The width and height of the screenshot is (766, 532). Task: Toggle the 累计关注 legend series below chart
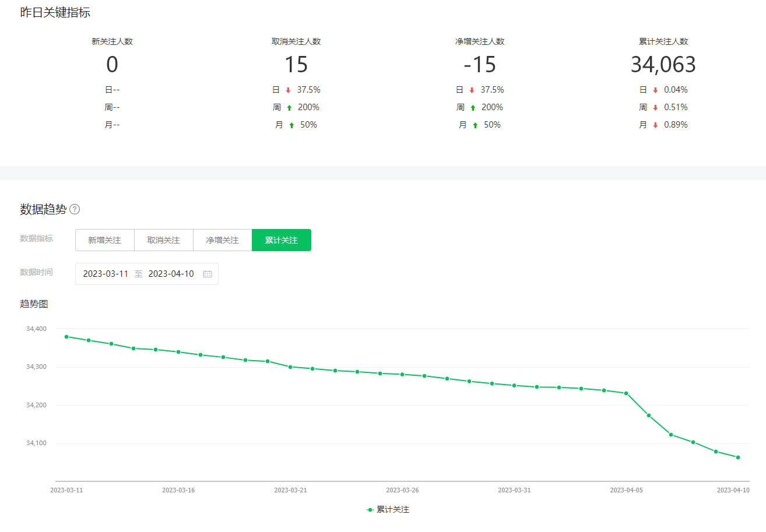click(388, 510)
